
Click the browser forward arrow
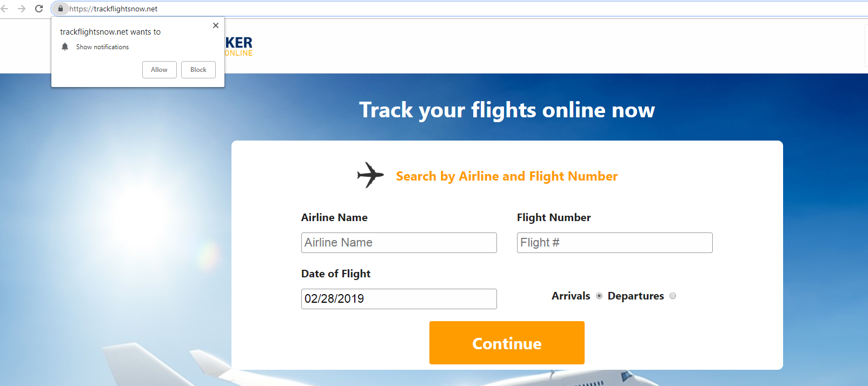pos(22,9)
